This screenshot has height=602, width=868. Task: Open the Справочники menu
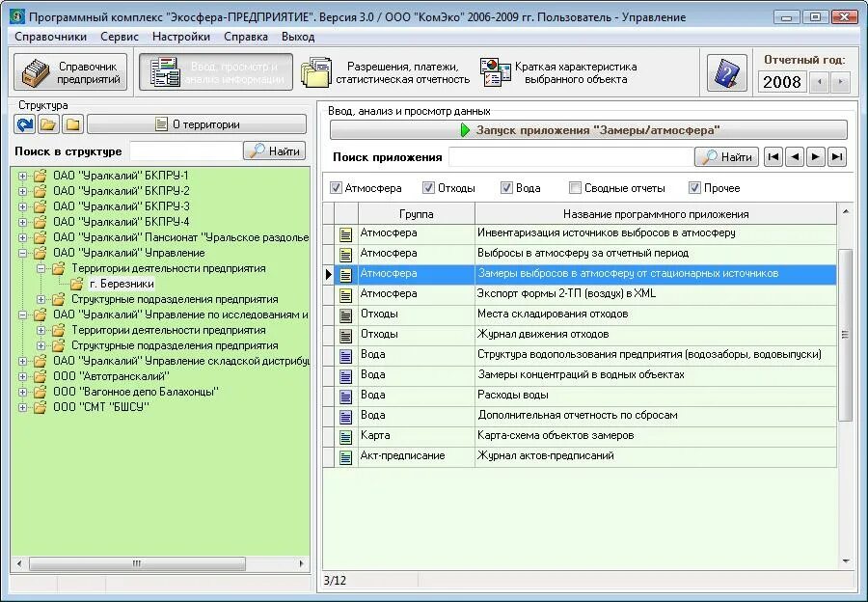tap(50, 37)
